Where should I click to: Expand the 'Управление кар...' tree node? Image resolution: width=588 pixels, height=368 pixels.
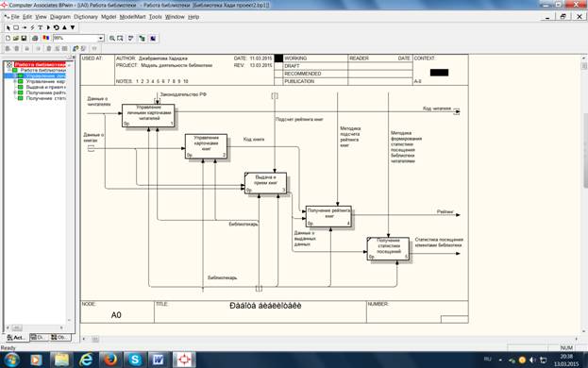tap(15, 81)
